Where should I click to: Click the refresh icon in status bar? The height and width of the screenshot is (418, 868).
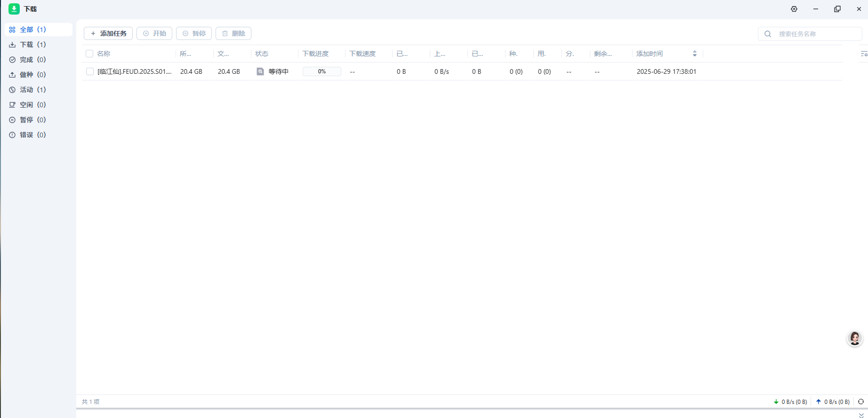click(x=861, y=402)
